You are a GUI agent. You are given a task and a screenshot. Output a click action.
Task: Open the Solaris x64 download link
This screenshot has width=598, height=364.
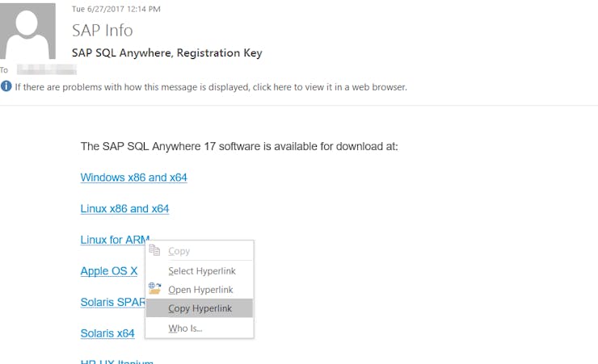point(107,333)
